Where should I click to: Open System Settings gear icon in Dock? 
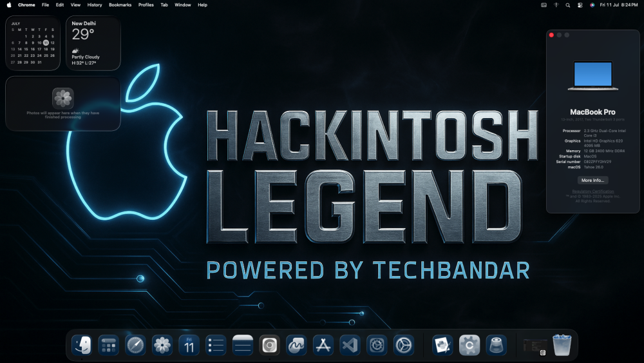tap(404, 345)
